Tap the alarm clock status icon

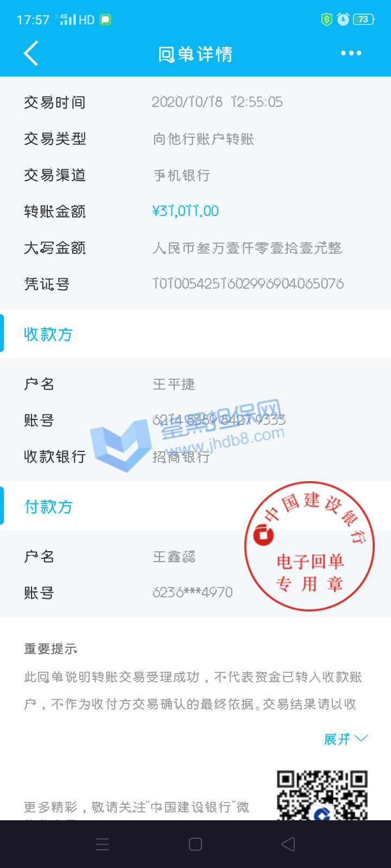coord(343,20)
